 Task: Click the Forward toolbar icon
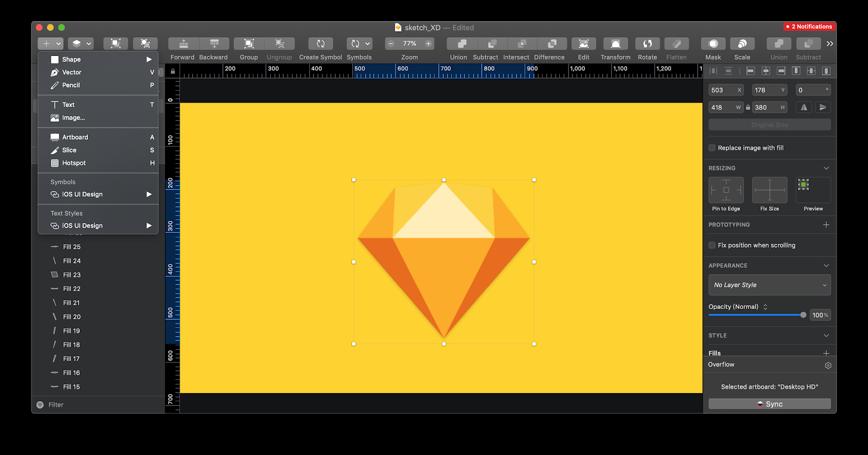pos(183,43)
